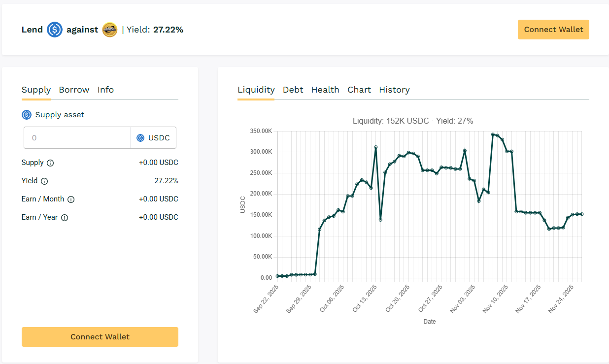This screenshot has width=609, height=364.
Task: Switch to the History tab
Action: (x=394, y=90)
